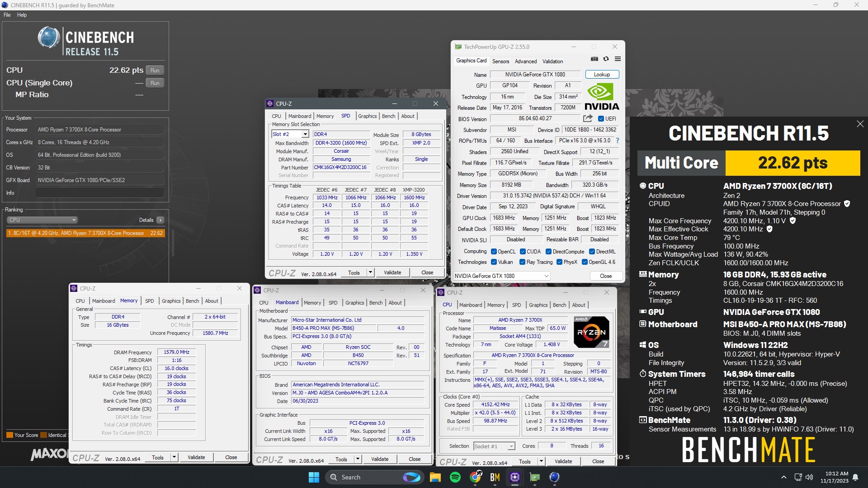Click Close button in GPU-Z

point(606,276)
